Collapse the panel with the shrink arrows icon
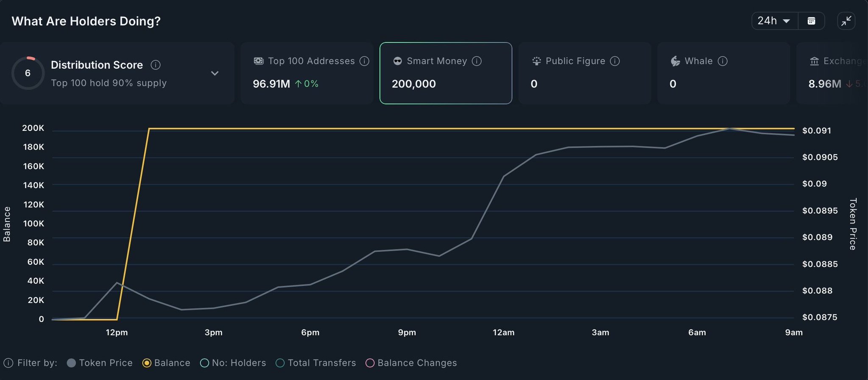 [846, 21]
